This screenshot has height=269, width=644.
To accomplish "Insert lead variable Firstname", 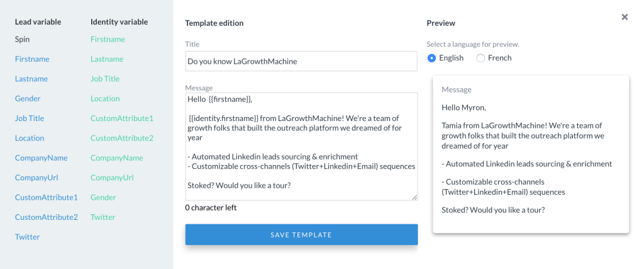I will (x=32, y=59).
